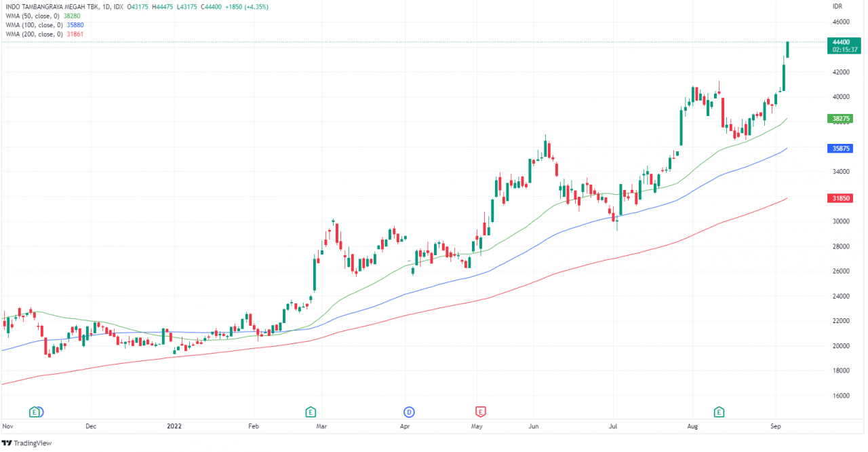Image resolution: width=868 pixels, height=452 pixels.
Task: Toggle the WMA 200 indicator off
Action: (34, 33)
